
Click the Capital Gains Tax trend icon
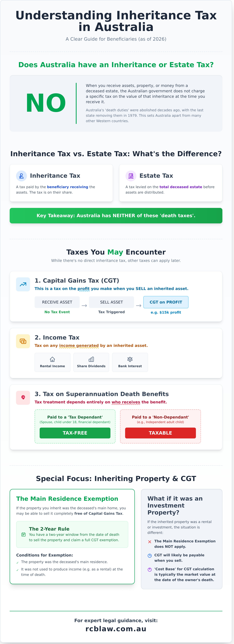(23, 284)
